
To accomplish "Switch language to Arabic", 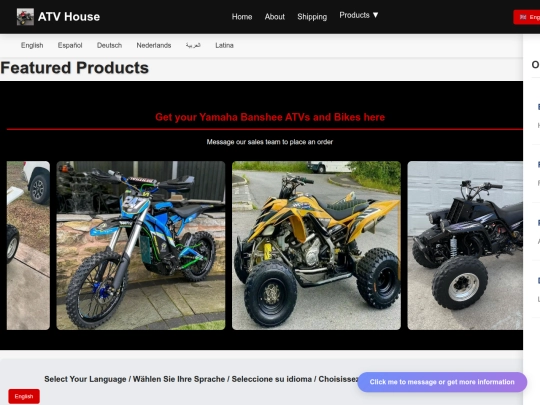I will [x=193, y=45].
